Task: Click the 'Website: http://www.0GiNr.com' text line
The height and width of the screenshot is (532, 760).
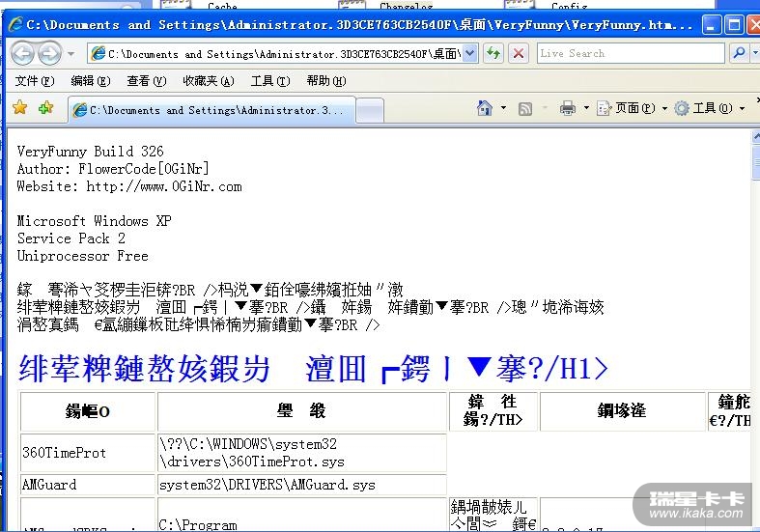Action: click(129, 186)
